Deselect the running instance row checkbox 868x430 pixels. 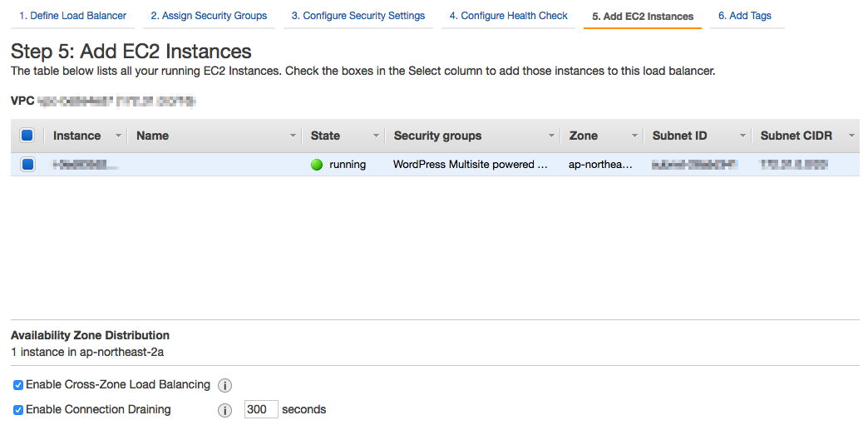[x=27, y=165]
